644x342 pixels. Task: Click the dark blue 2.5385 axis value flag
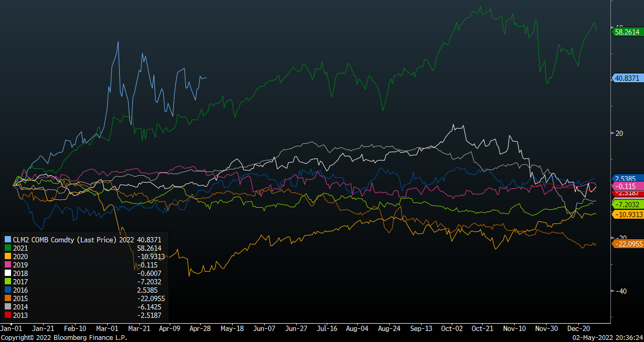point(627,178)
